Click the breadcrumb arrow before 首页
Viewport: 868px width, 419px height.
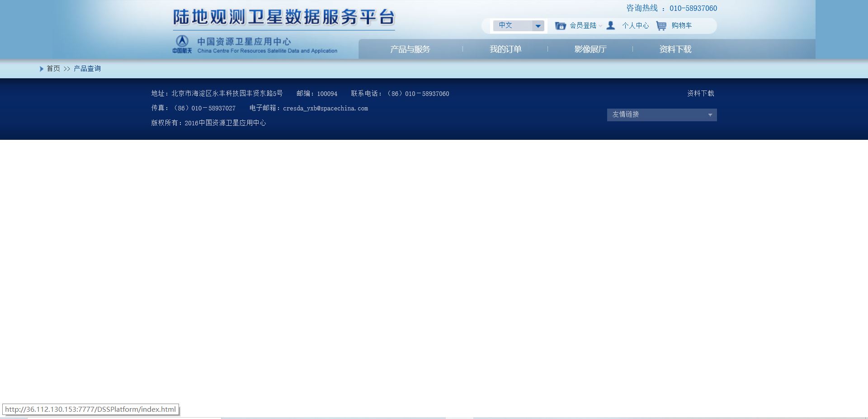[42, 69]
